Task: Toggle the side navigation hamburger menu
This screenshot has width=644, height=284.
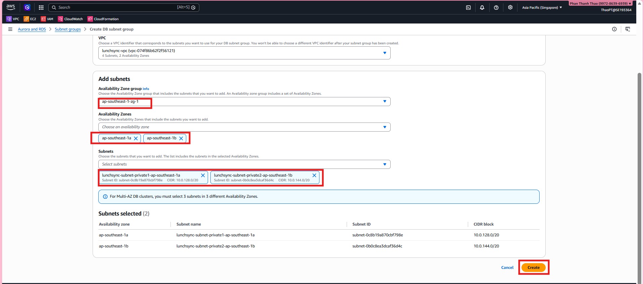Action: [10, 29]
